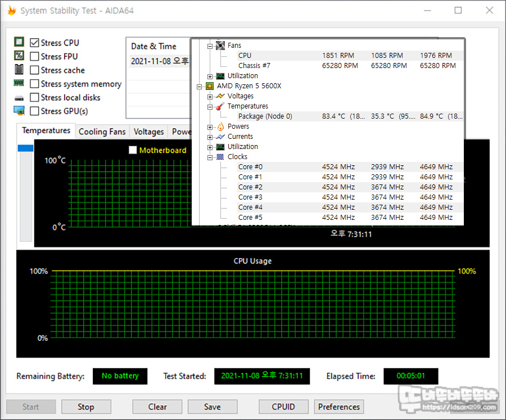Click the disabled Start button
Viewport: 506px width, 420px height.
click(31, 407)
